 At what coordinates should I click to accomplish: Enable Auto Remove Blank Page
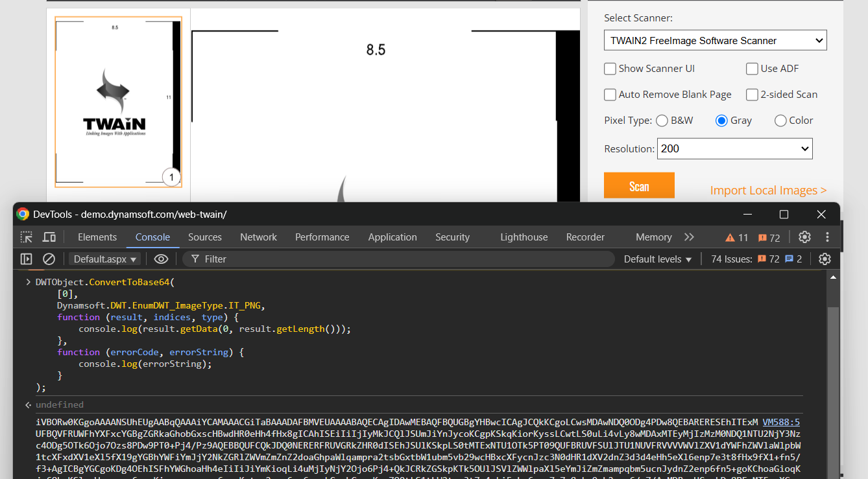click(610, 95)
